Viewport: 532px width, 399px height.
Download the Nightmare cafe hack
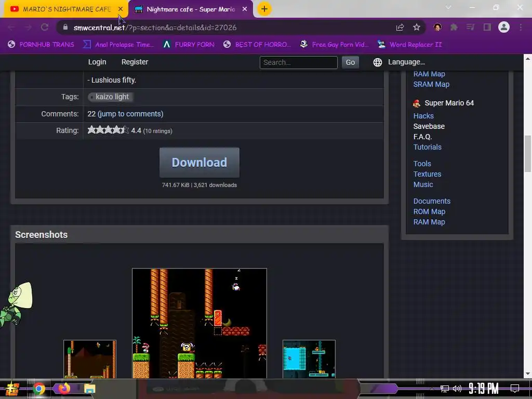pyautogui.click(x=199, y=163)
